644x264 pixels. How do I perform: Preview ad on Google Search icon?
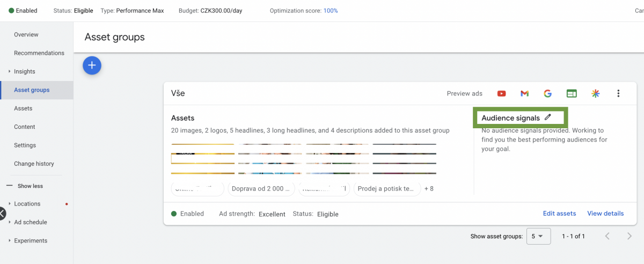[x=547, y=93]
